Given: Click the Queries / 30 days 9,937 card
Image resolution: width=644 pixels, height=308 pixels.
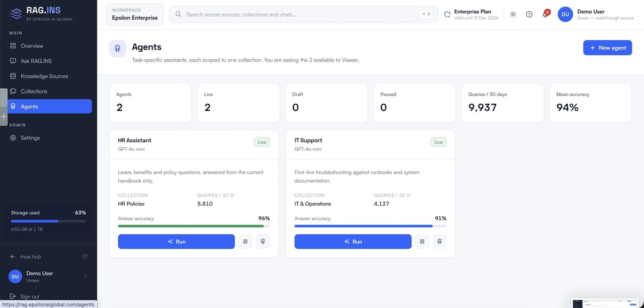Looking at the screenshot, I should 502,103.
